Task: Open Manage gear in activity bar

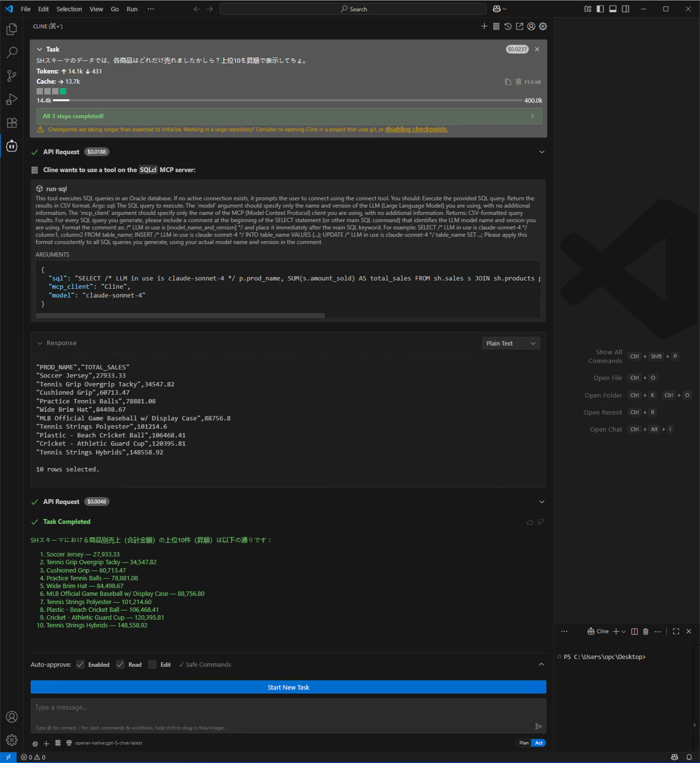Action: [12, 740]
